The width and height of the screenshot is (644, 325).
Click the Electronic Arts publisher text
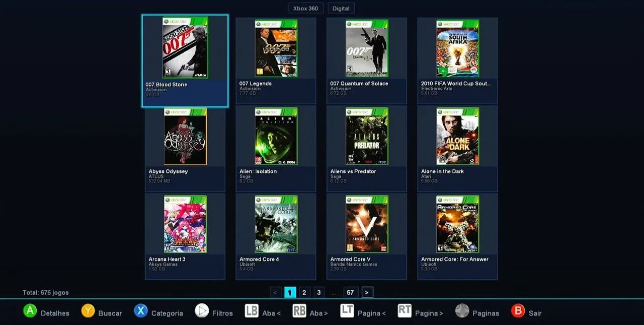(437, 89)
